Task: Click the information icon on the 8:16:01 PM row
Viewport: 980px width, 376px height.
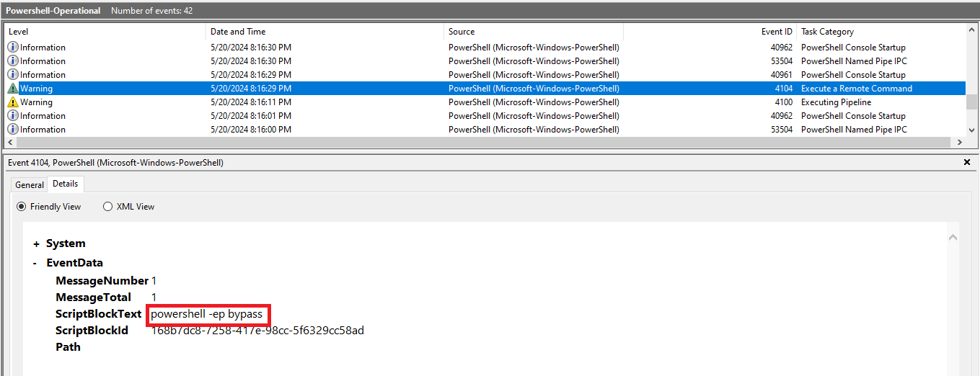Action: (x=13, y=116)
